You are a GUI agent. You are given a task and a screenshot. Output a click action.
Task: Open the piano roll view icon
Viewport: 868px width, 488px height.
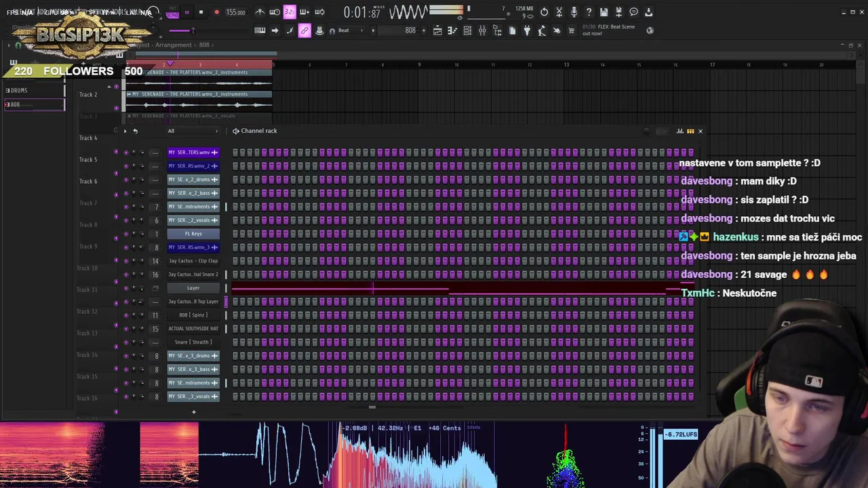[452, 30]
